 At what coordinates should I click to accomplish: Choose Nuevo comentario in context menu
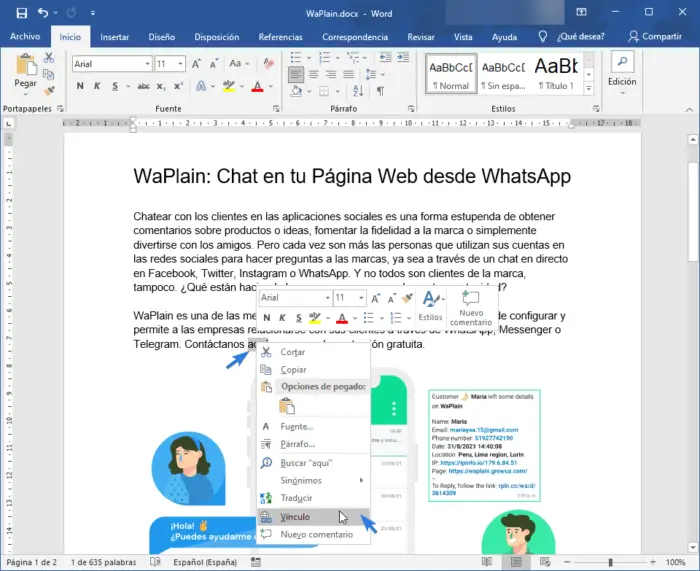click(x=314, y=534)
